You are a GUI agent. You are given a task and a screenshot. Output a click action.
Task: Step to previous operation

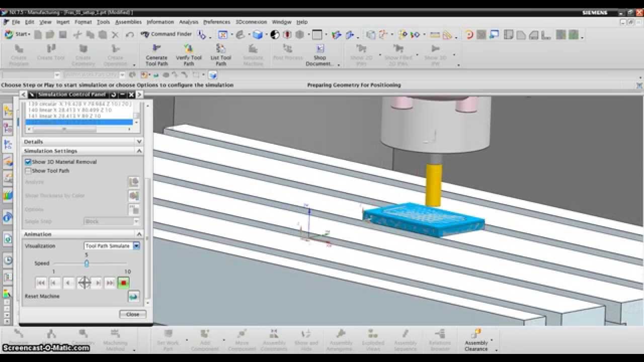54,283
